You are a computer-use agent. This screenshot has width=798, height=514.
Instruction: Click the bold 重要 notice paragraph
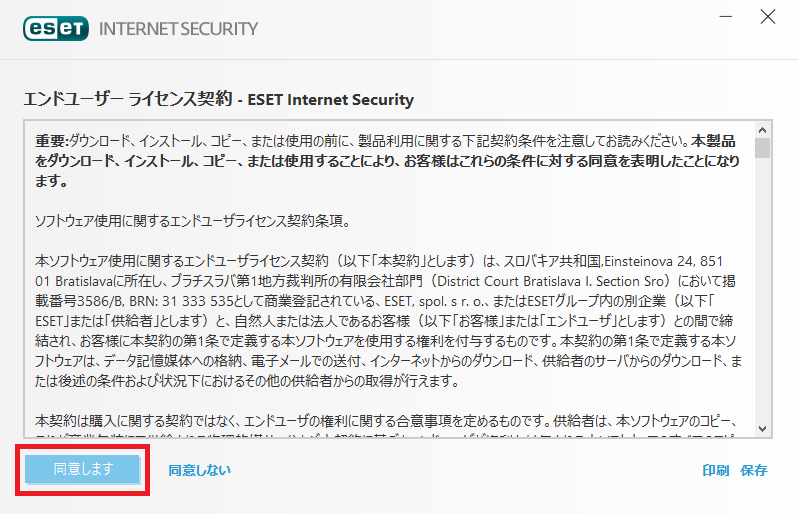pos(387,161)
